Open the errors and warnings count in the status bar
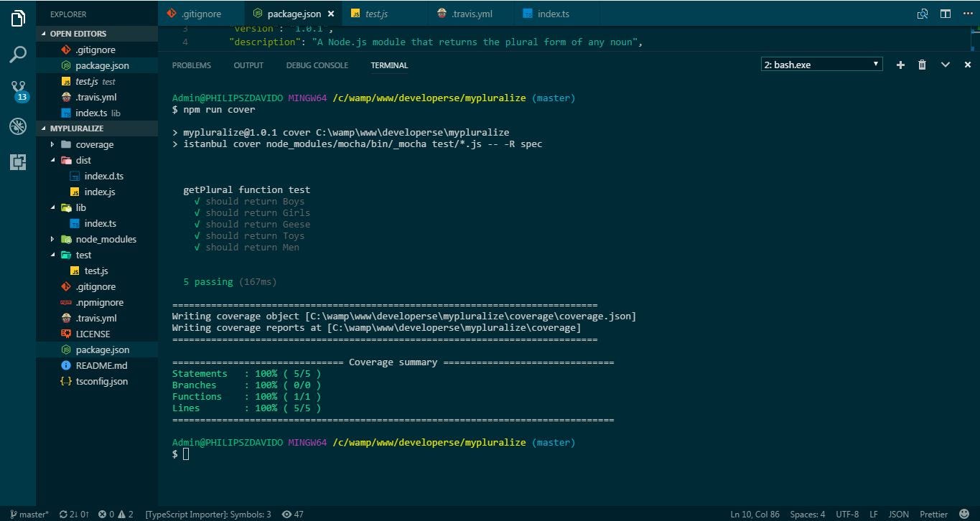This screenshot has height=521, width=980. click(x=116, y=514)
